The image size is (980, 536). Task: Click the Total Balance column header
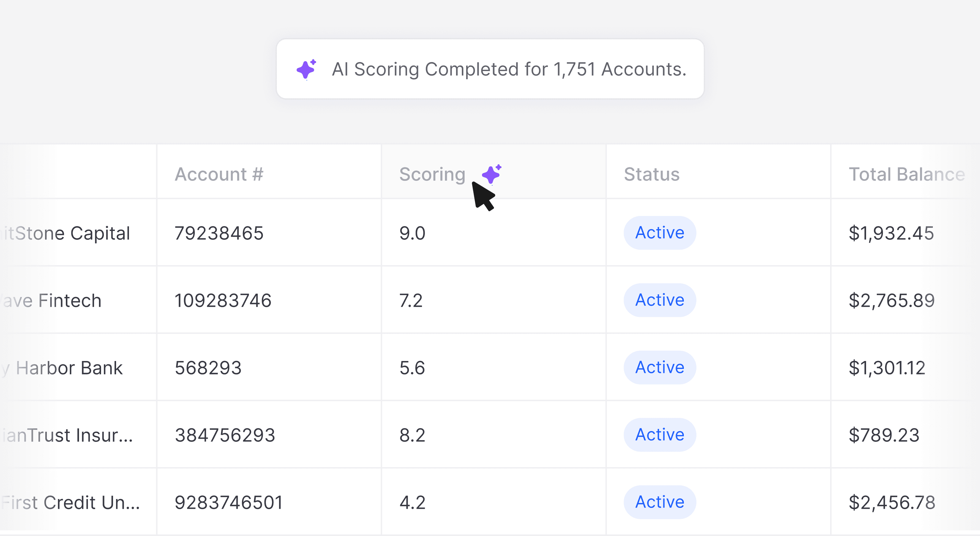click(907, 174)
